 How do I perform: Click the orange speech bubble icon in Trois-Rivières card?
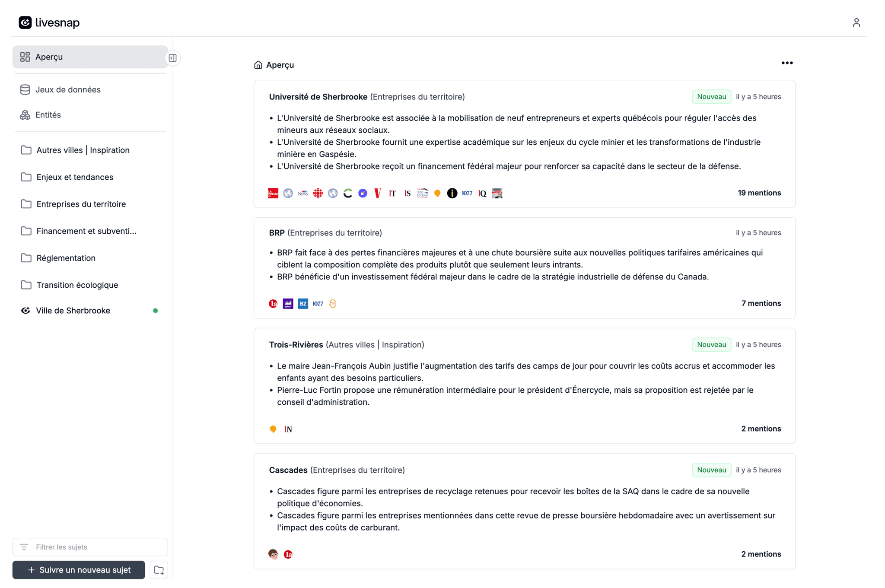(273, 429)
